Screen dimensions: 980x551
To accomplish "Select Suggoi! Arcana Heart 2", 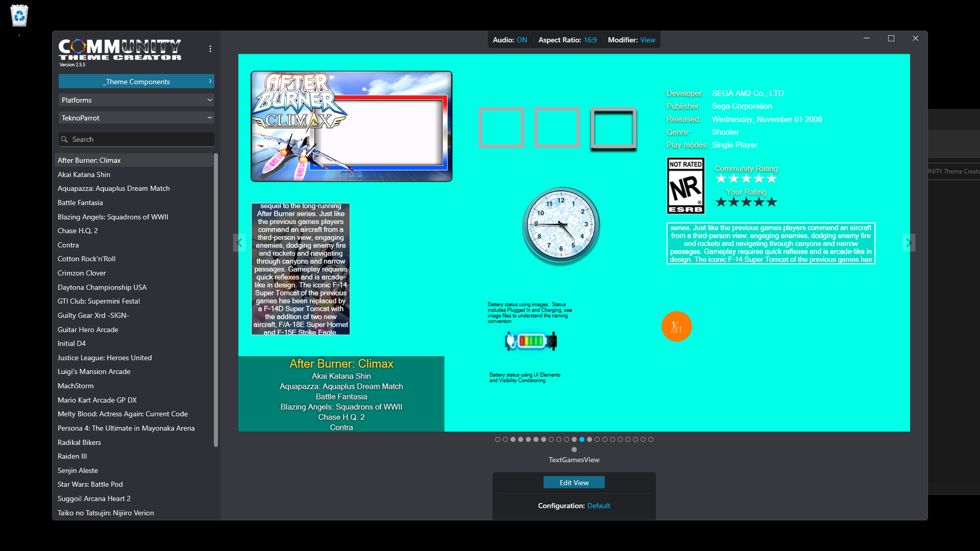I will pyautogui.click(x=134, y=498).
